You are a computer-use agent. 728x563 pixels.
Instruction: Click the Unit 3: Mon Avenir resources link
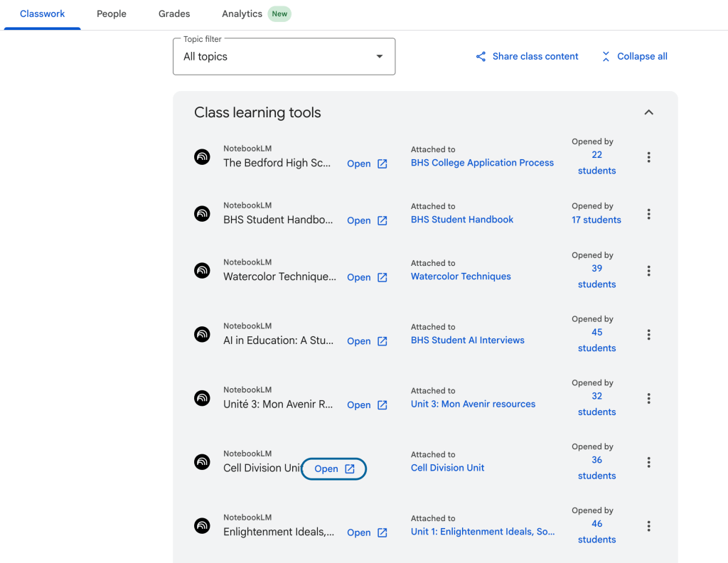pos(473,404)
